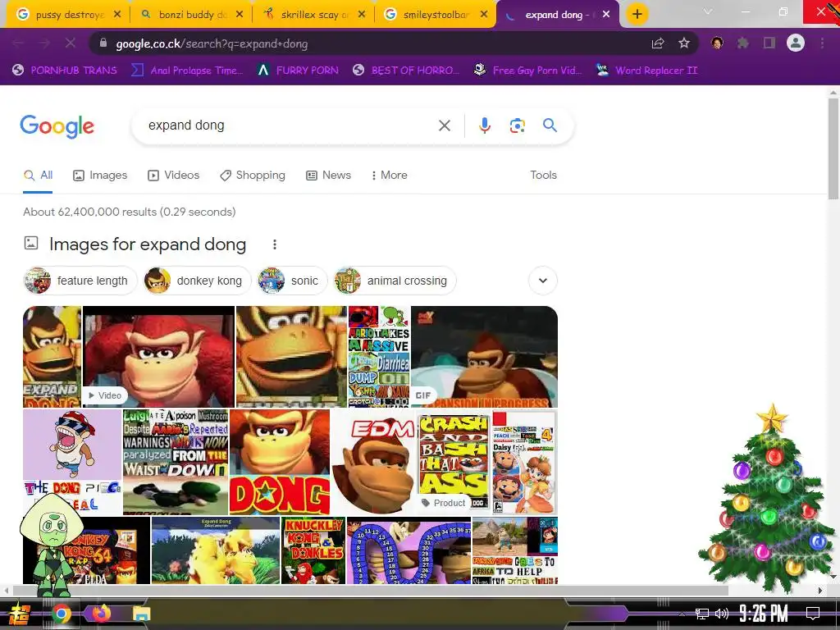840x630 pixels.
Task: Select the Images search tab
Action: [100, 176]
